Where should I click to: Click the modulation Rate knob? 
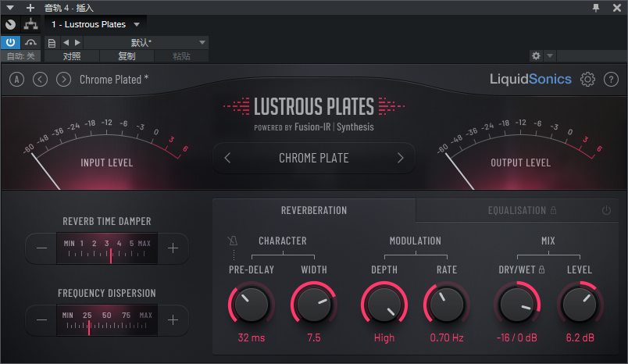pos(447,305)
